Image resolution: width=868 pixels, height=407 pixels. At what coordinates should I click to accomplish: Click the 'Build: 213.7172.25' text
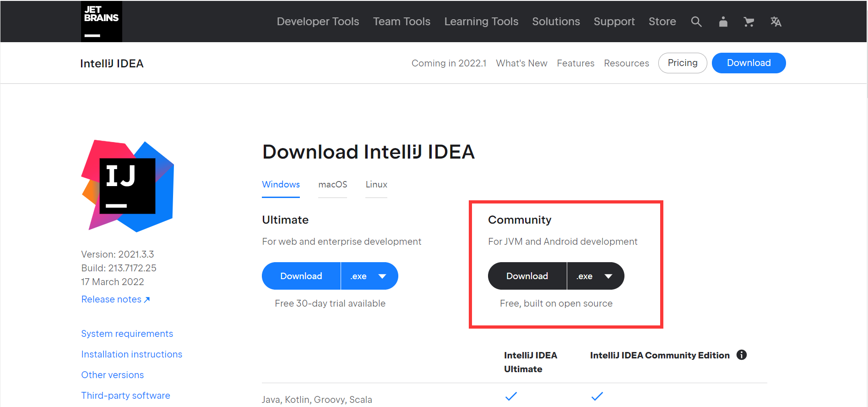click(119, 268)
